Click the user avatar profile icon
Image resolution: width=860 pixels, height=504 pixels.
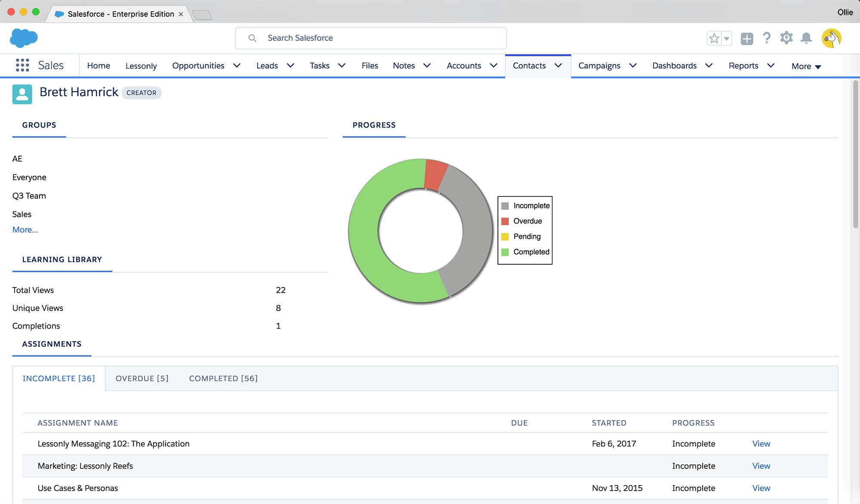831,38
